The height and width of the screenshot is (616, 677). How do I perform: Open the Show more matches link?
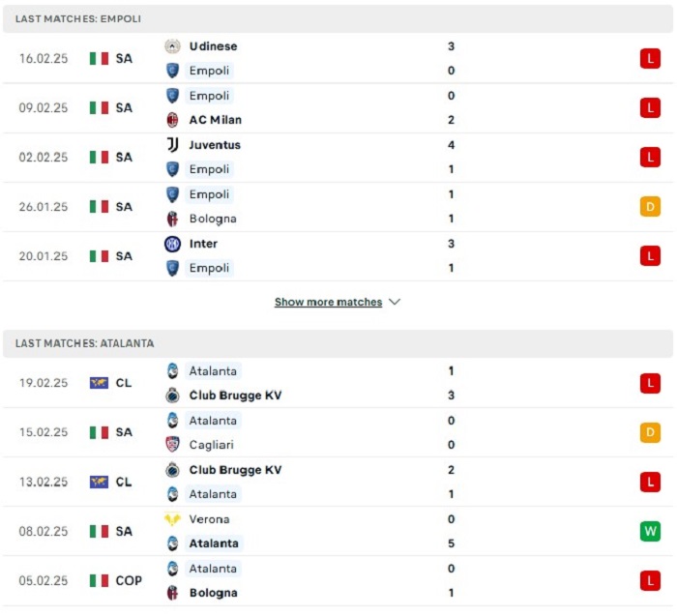pos(328,302)
